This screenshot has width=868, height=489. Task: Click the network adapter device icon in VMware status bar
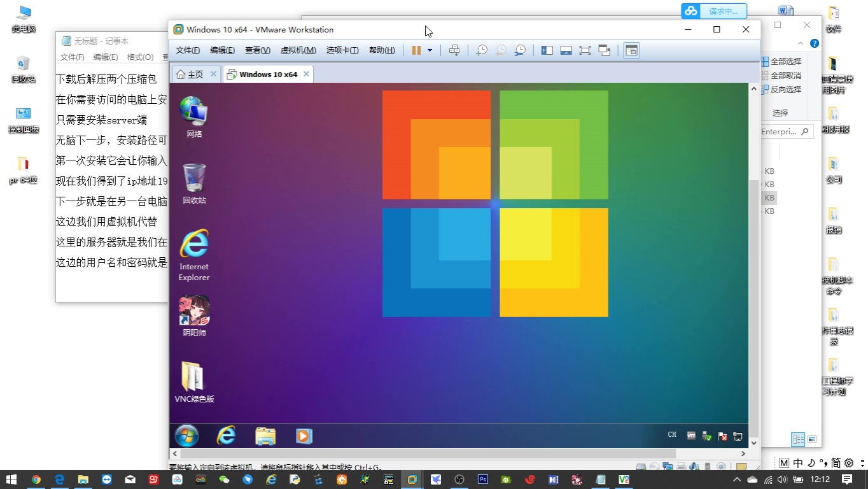pyautogui.click(x=669, y=467)
